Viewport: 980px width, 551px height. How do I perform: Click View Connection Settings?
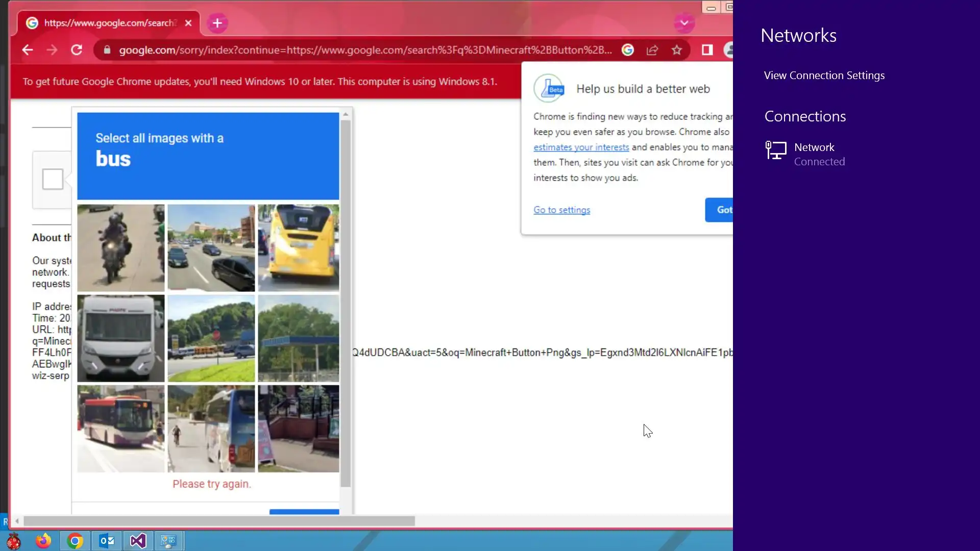tap(824, 76)
